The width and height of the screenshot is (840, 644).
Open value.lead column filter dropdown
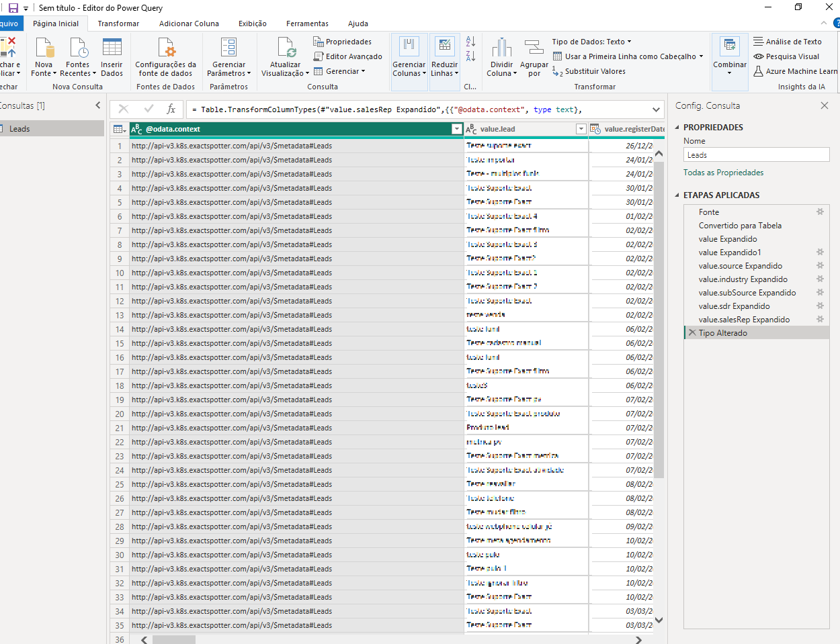coord(581,129)
